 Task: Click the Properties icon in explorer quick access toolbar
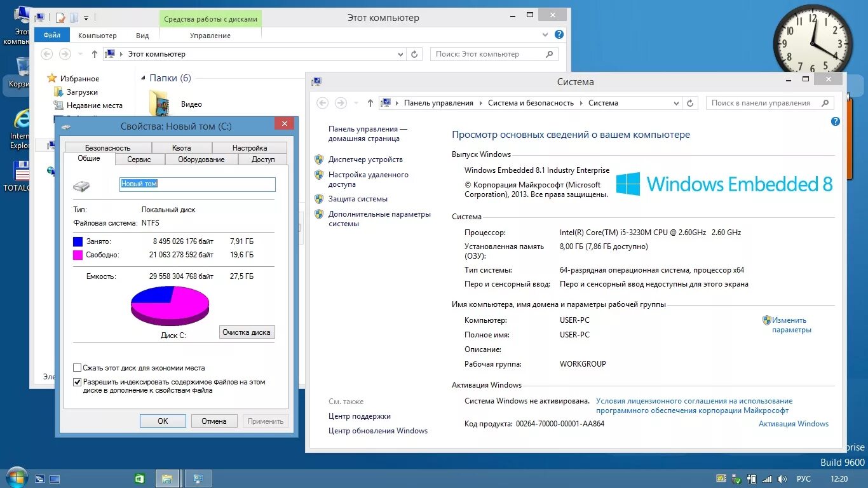[60, 17]
